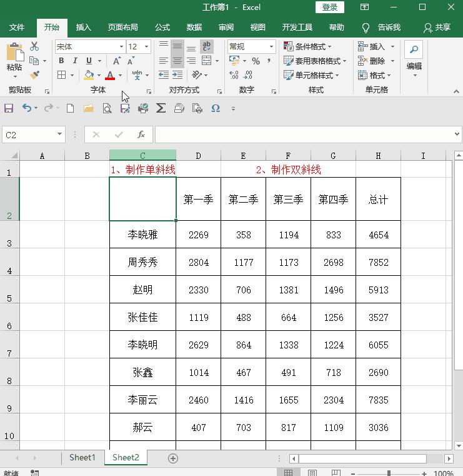The image size is (463, 476).
Task: Open the font size dropdown showing 12
Action: click(146, 46)
